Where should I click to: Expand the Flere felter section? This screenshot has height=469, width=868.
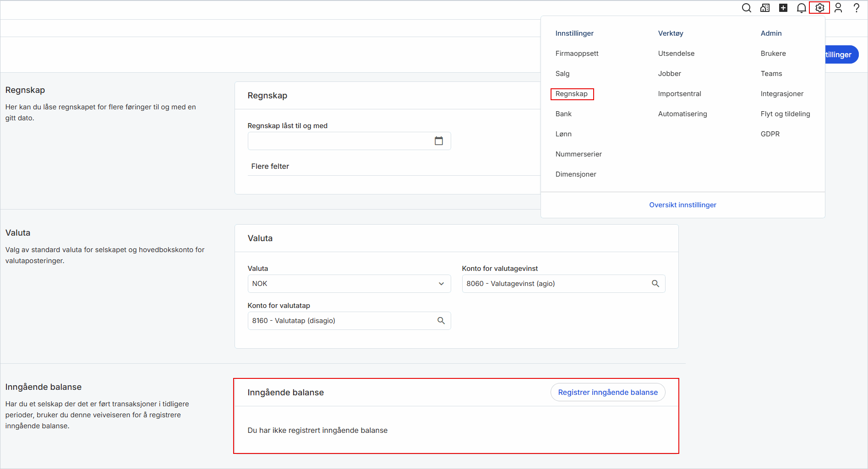(x=270, y=167)
